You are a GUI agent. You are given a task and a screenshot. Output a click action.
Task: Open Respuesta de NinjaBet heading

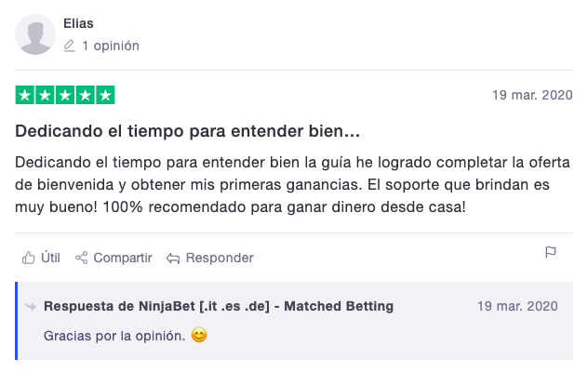[x=219, y=306]
